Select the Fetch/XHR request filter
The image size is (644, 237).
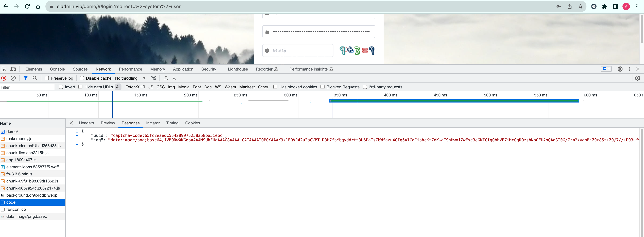pos(135,87)
